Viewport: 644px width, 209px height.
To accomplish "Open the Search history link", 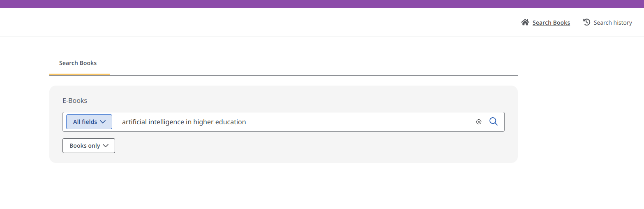I will pyautogui.click(x=612, y=23).
